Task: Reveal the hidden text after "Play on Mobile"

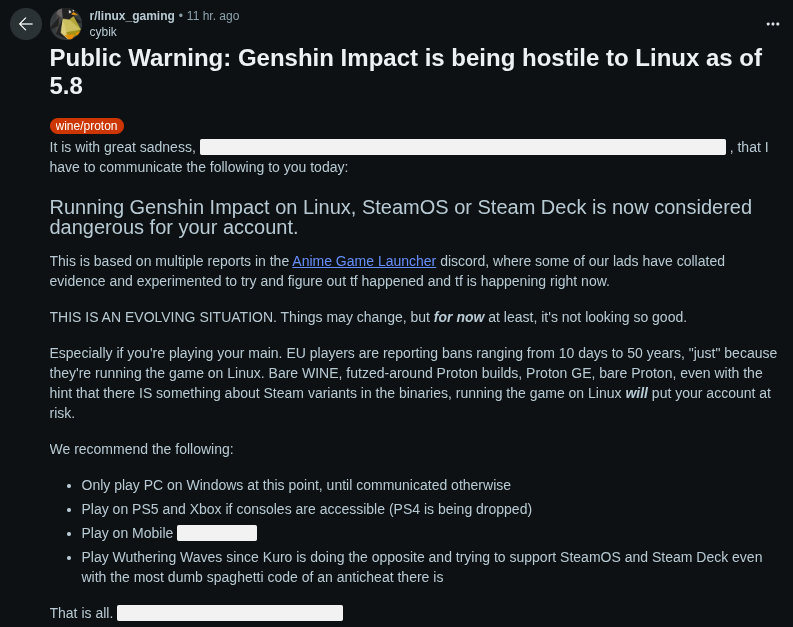Action: click(x=217, y=533)
